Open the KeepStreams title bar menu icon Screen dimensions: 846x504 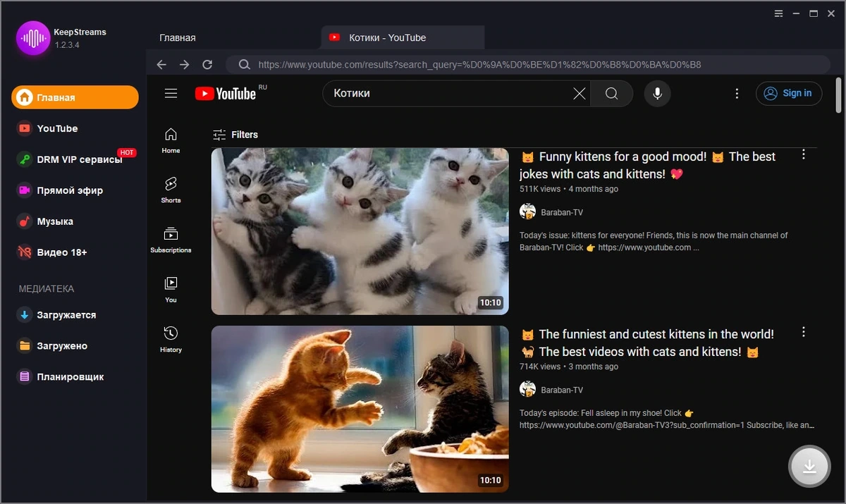tap(778, 13)
